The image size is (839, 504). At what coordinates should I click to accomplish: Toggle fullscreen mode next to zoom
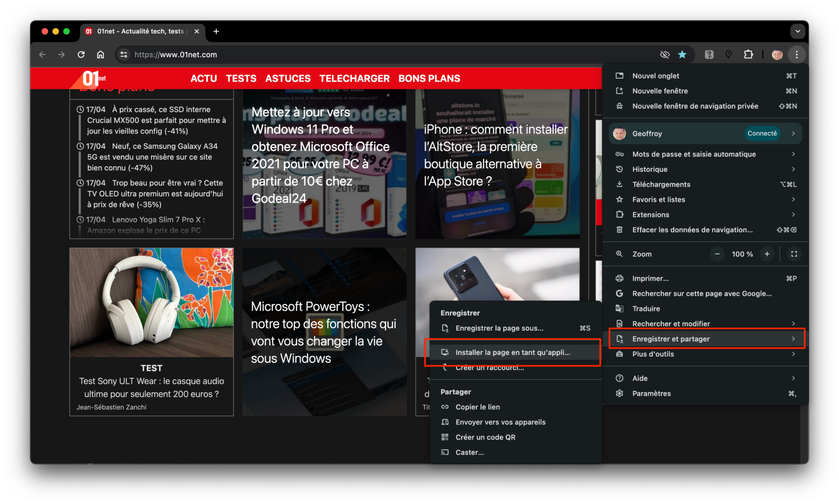click(x=794, y=254)
